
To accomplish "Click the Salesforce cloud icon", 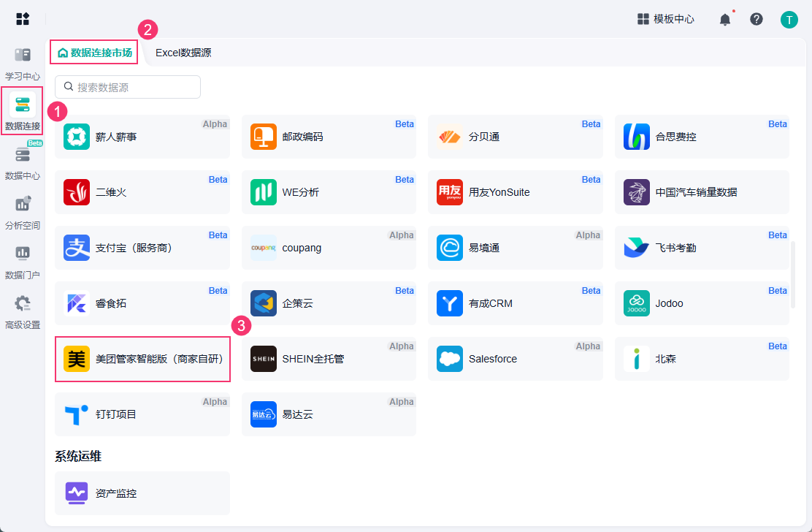I will (x=450, y=359).
